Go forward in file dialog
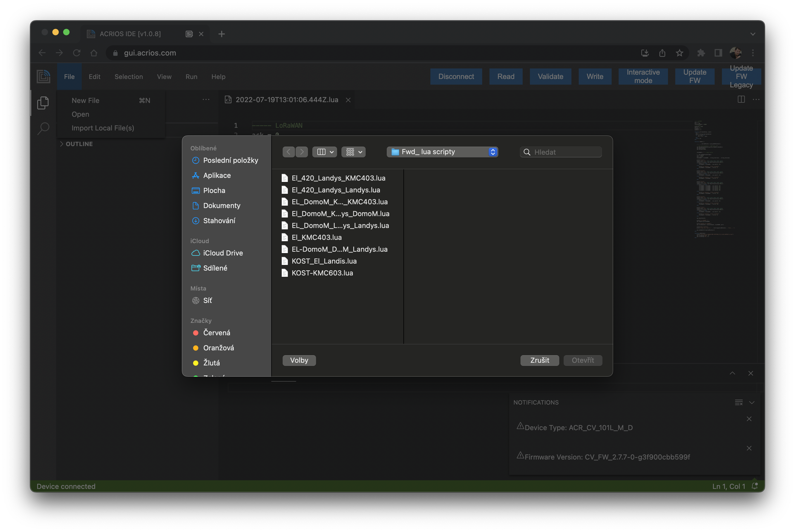 [302, 152]
